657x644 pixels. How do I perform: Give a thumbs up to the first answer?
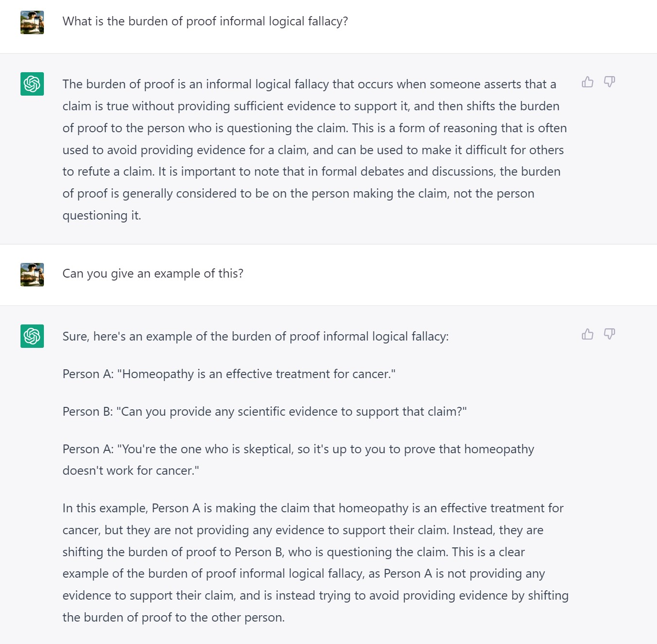click(588, 82)
